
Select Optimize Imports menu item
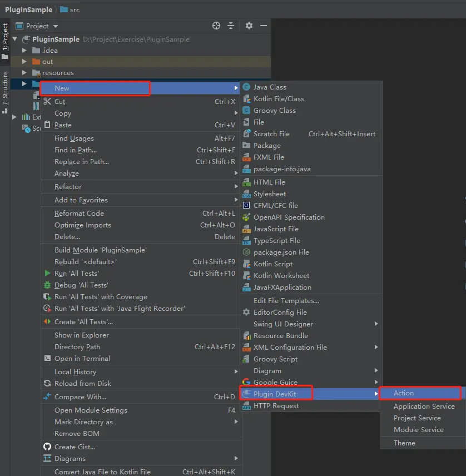point(141,225)
